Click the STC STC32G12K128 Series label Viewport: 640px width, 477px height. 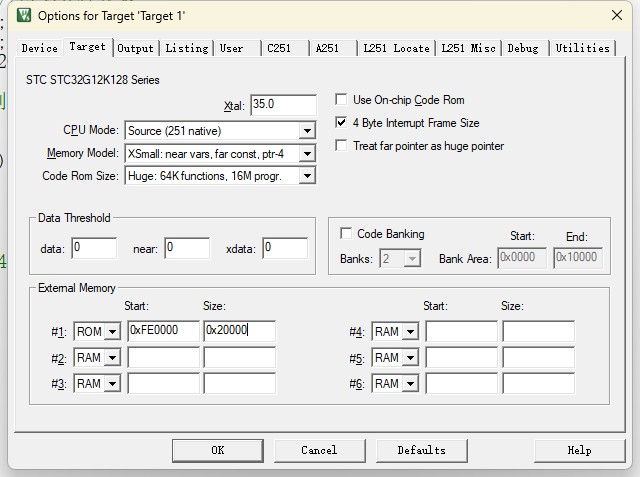93,80
